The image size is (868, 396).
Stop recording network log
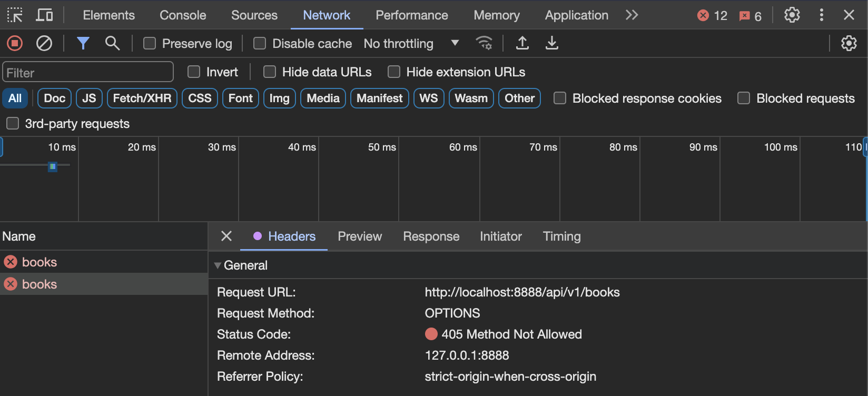pos(15,43)
